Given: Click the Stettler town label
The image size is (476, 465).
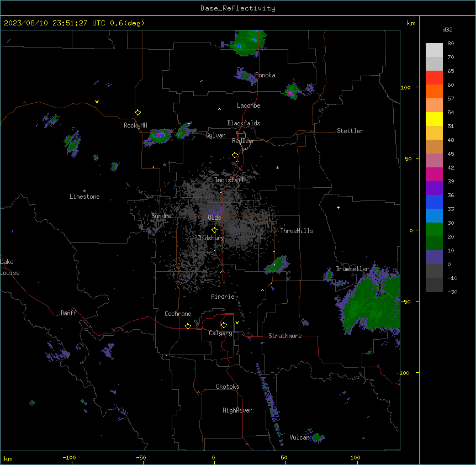Looking at the screenshot, I should coord(350,131).
